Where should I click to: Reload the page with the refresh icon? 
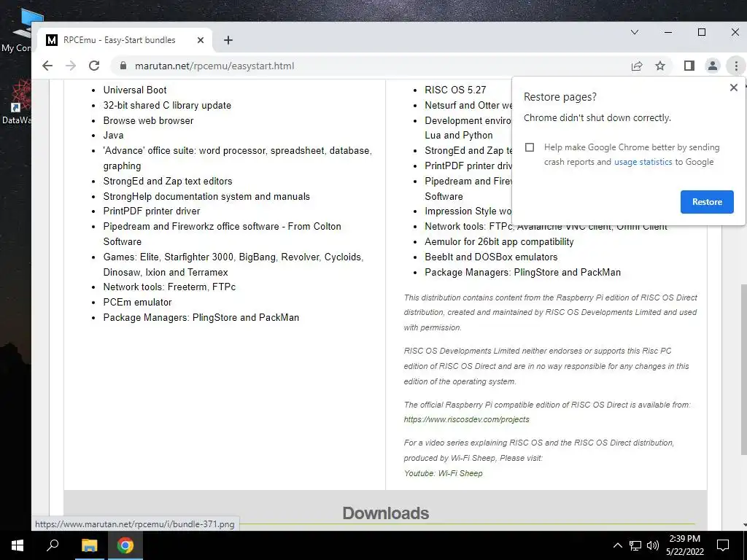(94, 66)
